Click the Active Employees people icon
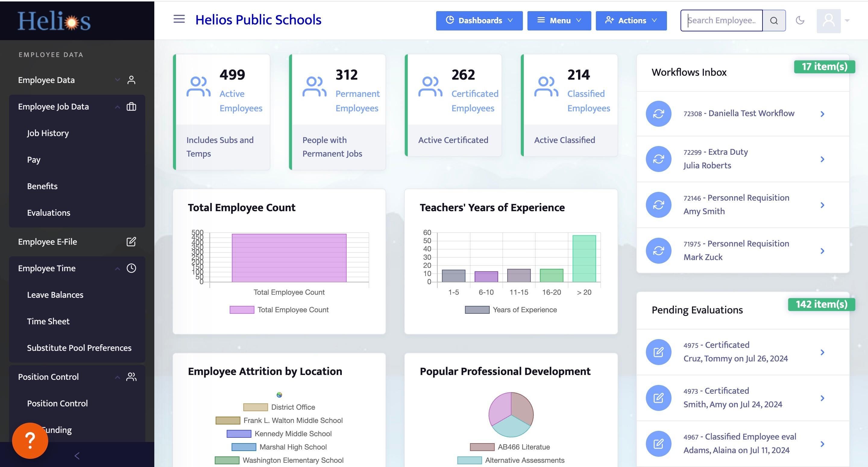868x467 pixels. (x=199, y=87)
